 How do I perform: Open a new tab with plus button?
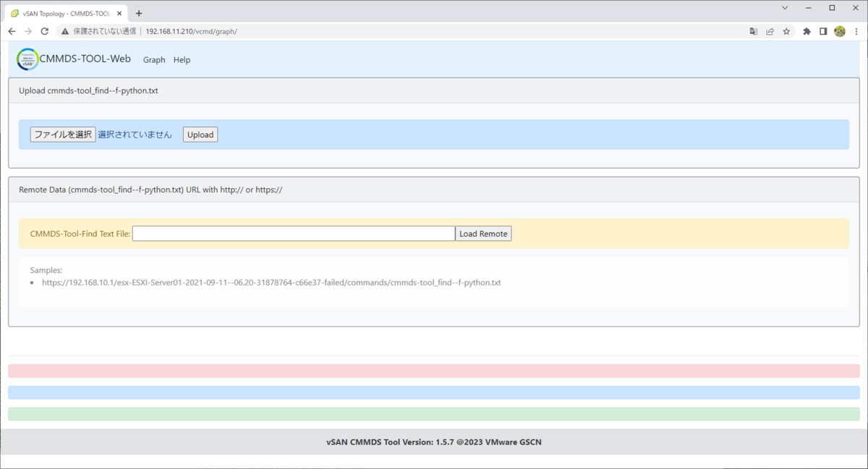click(139, 13)
